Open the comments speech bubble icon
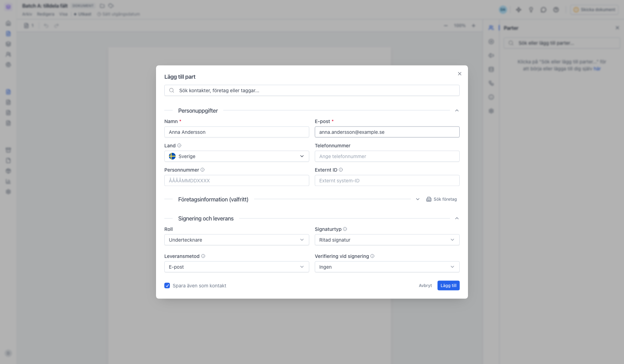This screenshot has height=364, width=624. [543, 10]
